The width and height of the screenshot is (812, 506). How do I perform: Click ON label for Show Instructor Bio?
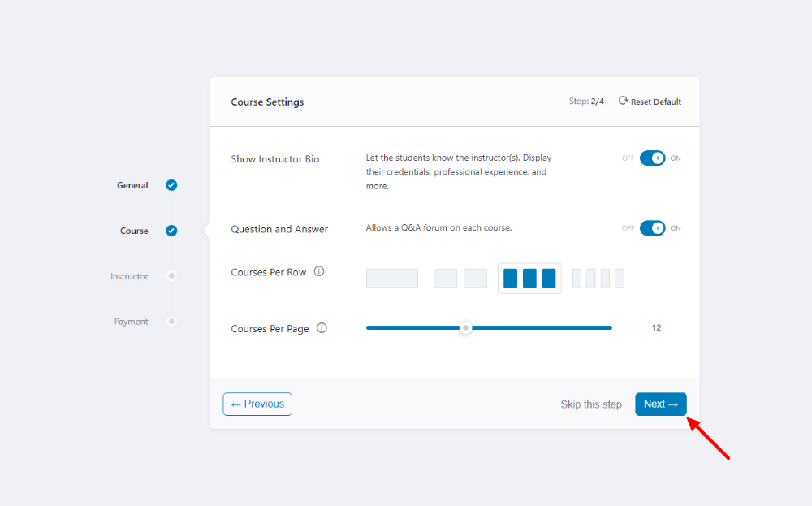(676, 158)
